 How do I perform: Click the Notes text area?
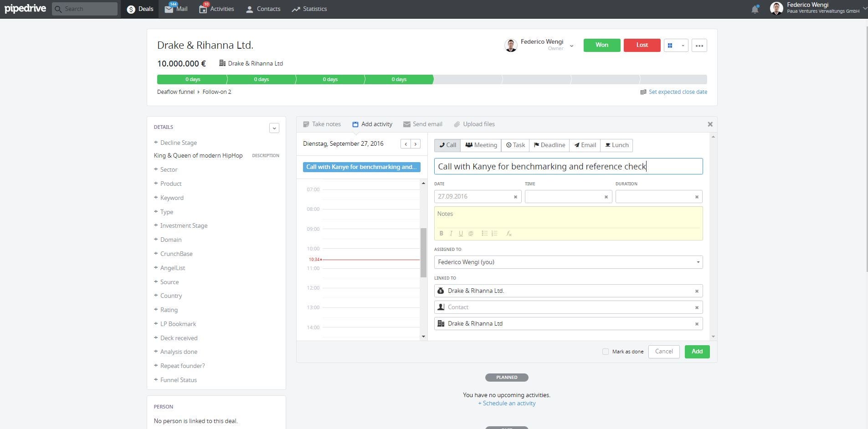point(568,217)
